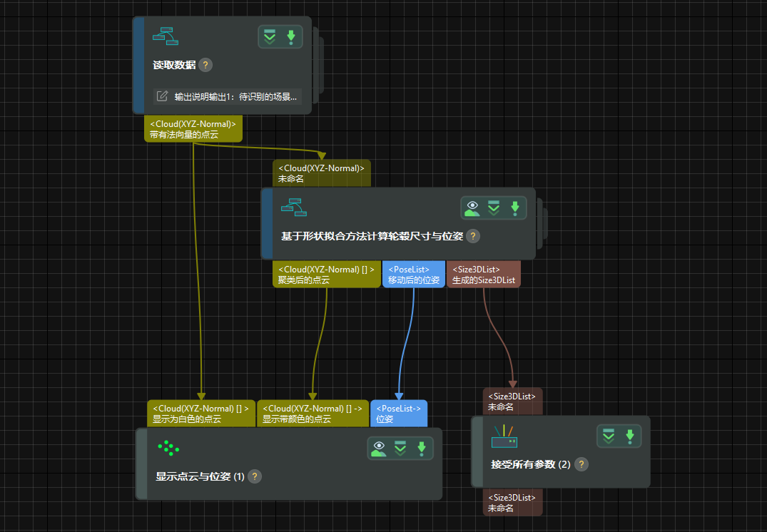Expand 接受所有参数 node with double chevron

(608, 436)
